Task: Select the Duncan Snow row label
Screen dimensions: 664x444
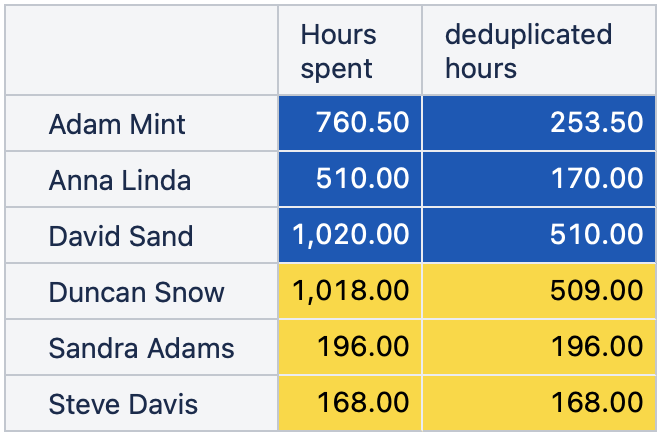Action: [x=141, y=291]
